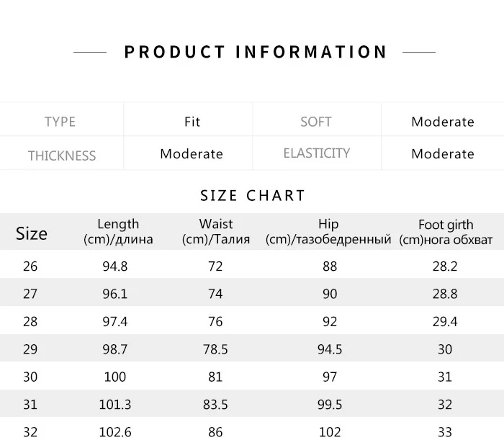
Task: Click the PRODUCT INFORMATION heading
Action: pyautogui.click(x=256, y=52)
